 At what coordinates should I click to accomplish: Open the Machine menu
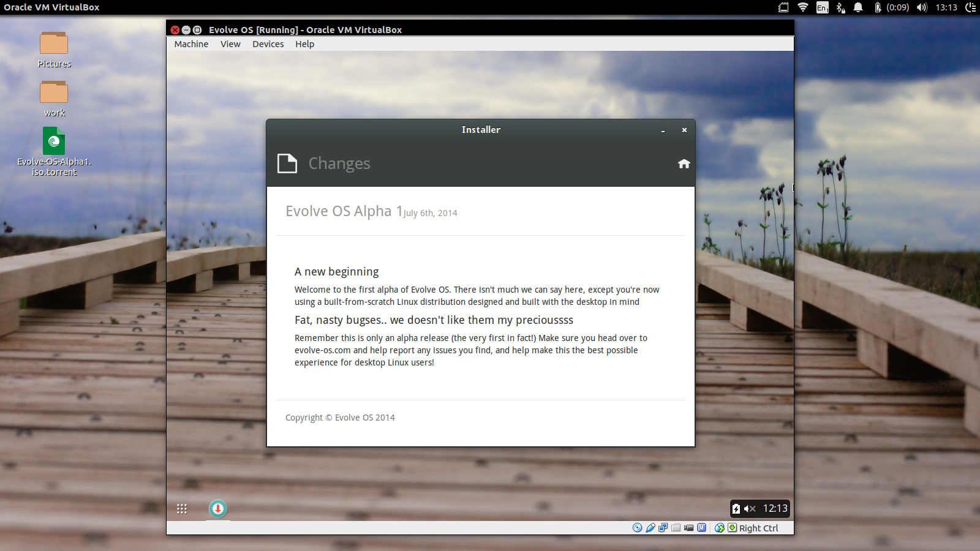[x=191, y=44]
